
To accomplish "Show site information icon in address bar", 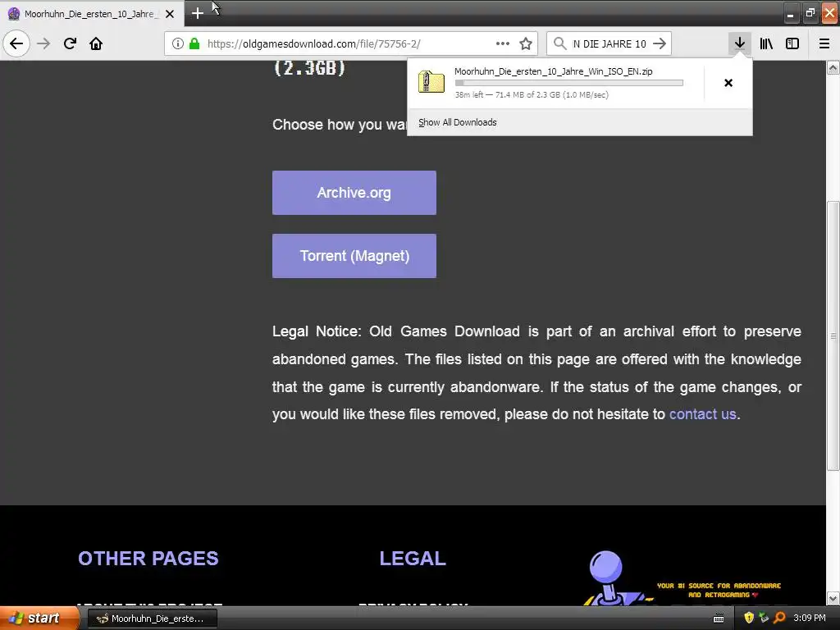I will pos(178,43).
